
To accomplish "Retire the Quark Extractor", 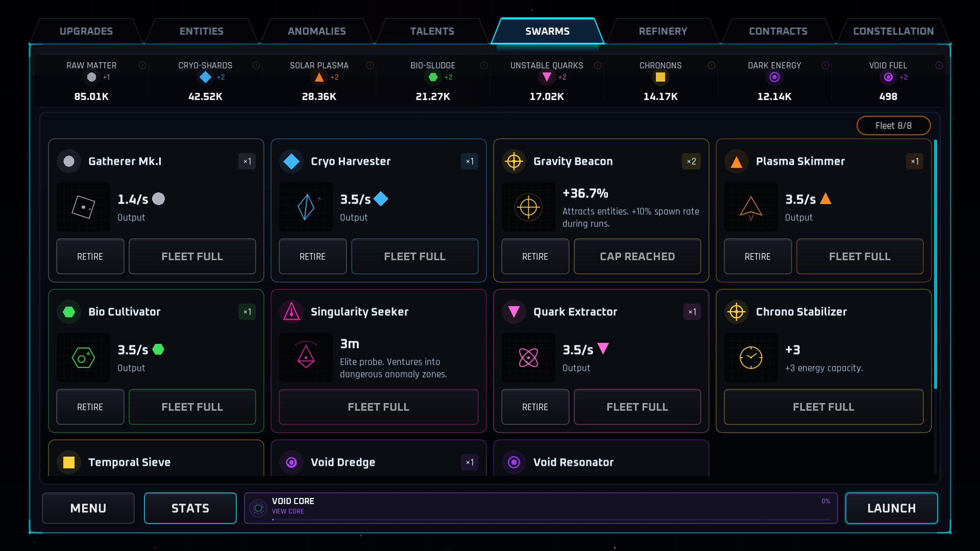I will 535,407.
